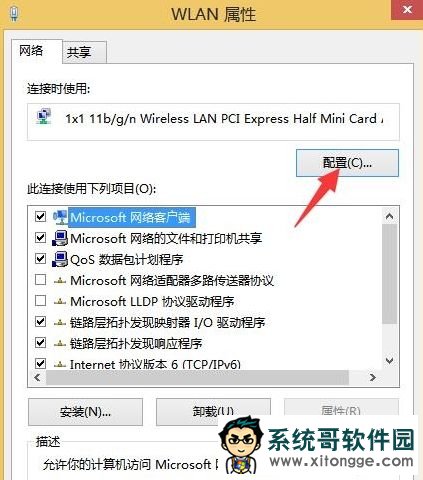Click the QoS 数据包计划程序 icon
Screen dimensions: 423x480
60,259
